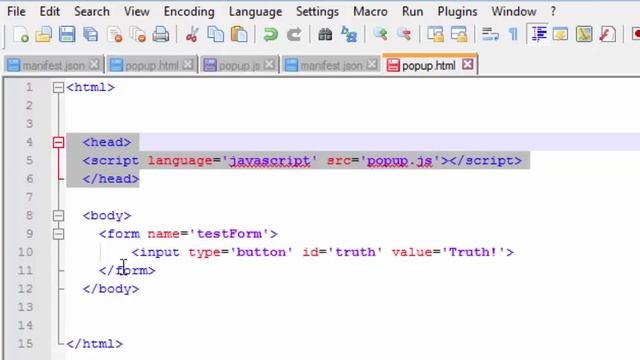This screenshot has width=640, height=360.
Task: Close the active popup.html tab
Action: (468, 64)
